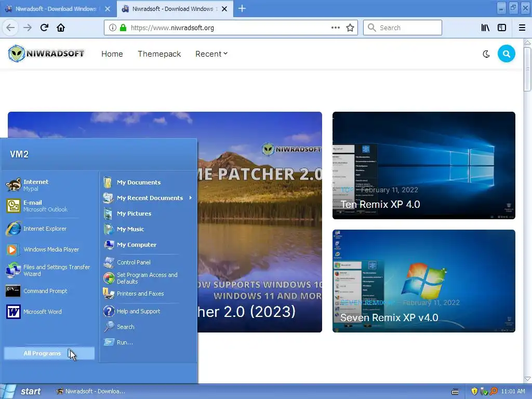Close the first browser tab

pyautogui.click(x=108, y=9)
